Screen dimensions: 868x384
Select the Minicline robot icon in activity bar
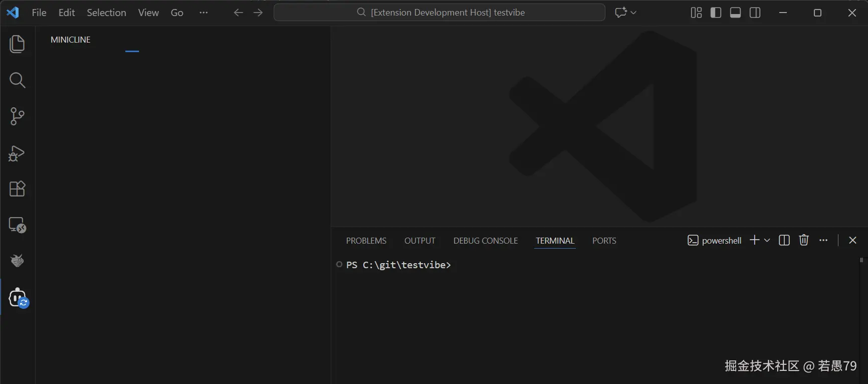19,297
